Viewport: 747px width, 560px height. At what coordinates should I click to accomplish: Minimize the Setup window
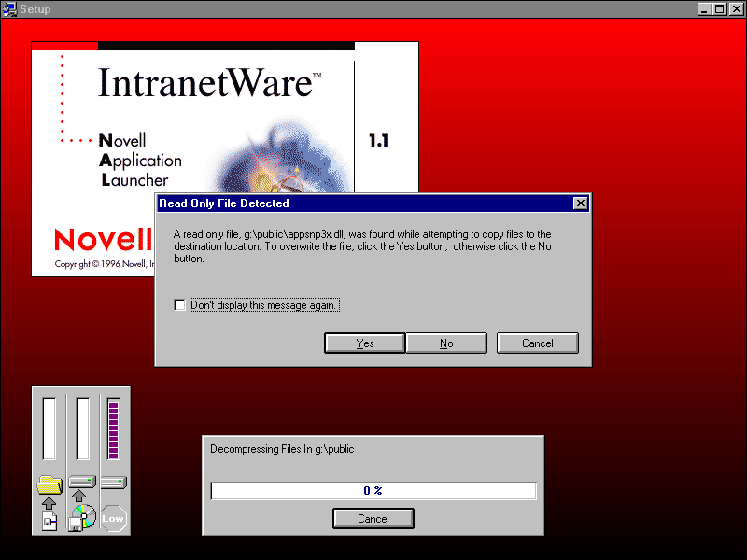pos(704,9)
